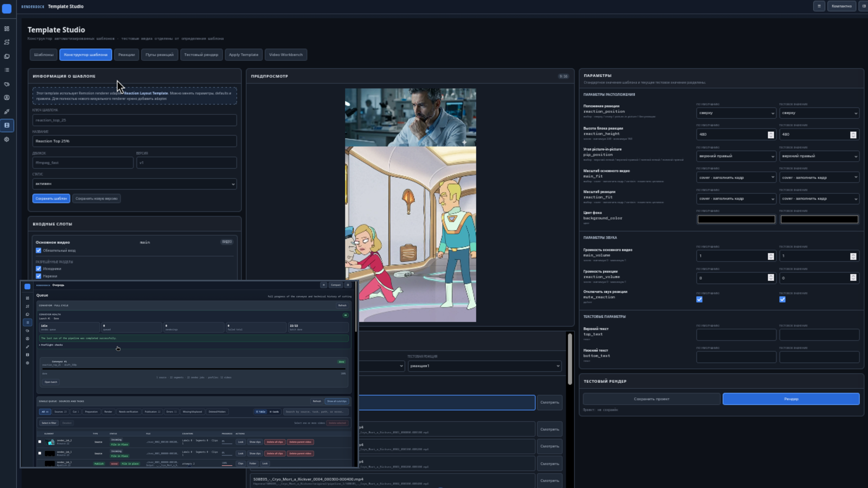The width and height of the screenshot is (868, 488).
Task: Open default pip_position dropdown
Action: 736,156
